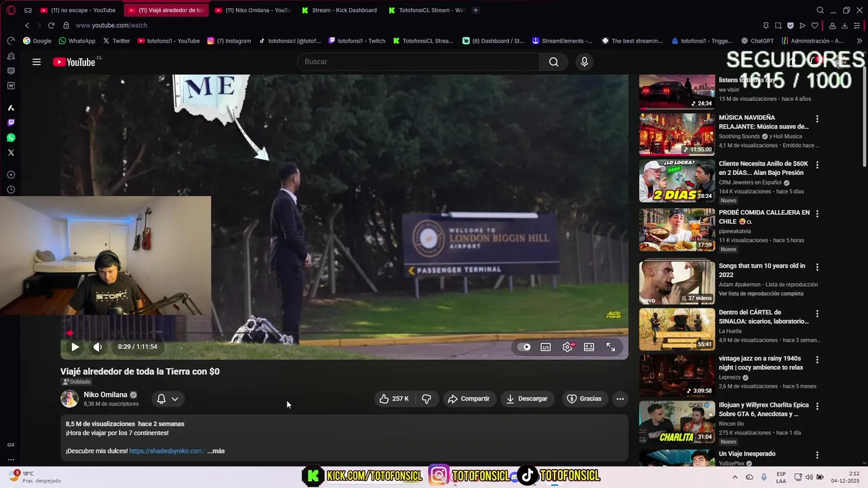Switch to the 'TotofonsiCL Stream' tab
868x488 pixels.
click(427, 10)
